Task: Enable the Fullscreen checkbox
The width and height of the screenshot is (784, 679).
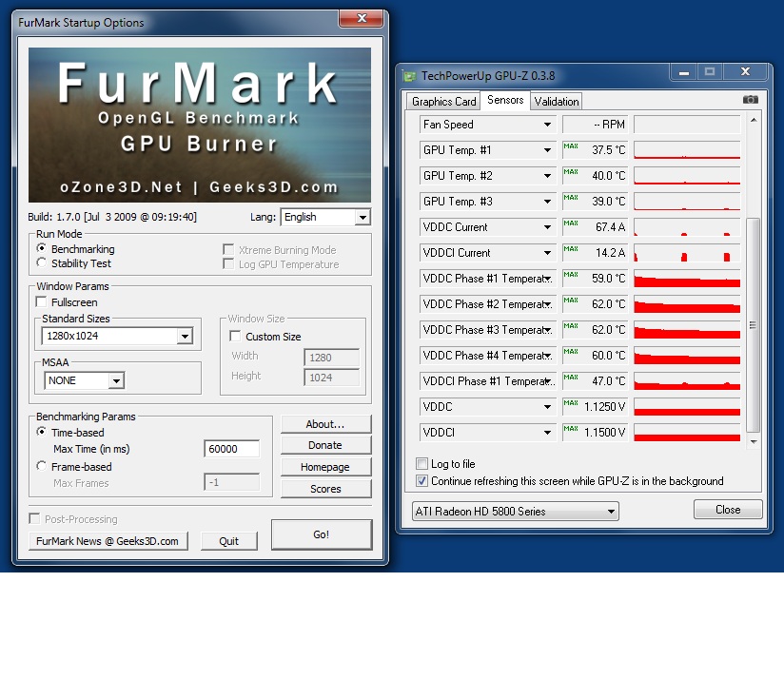Action: (x=42, y=301)
